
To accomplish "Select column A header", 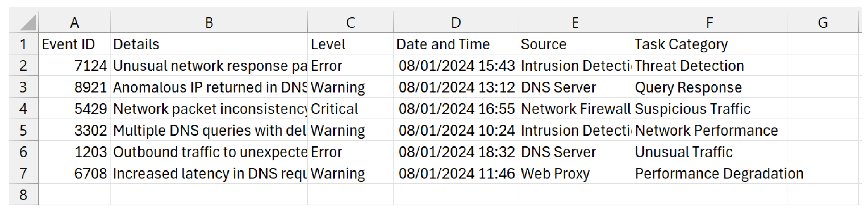I will (74, 23).
